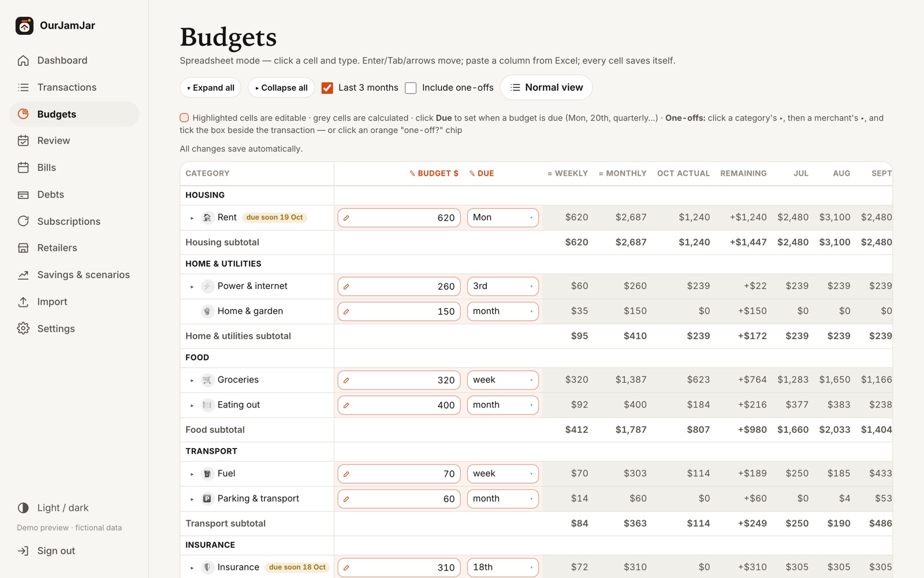
Task: Click the Sign out arrow icon
Action: 23,551
